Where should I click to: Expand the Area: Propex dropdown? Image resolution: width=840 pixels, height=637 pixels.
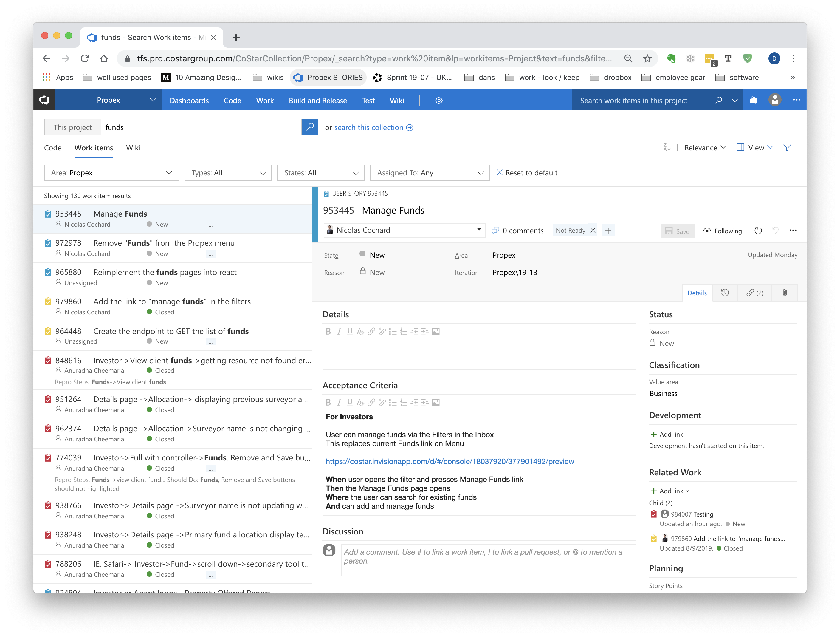click(112, 173)
